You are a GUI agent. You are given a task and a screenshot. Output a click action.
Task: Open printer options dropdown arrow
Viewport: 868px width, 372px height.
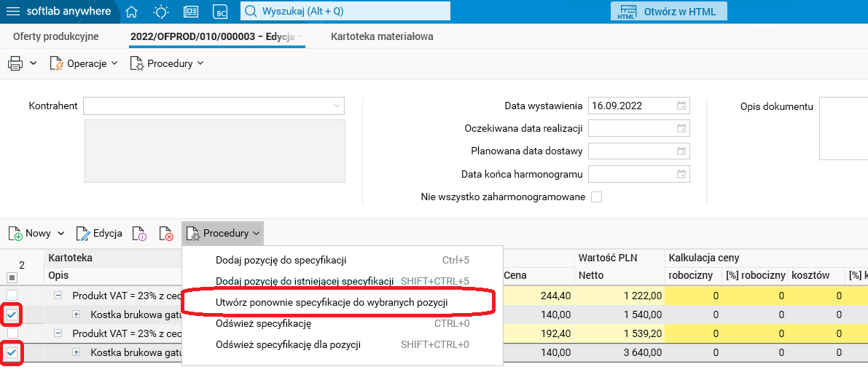tap(34, 63)
